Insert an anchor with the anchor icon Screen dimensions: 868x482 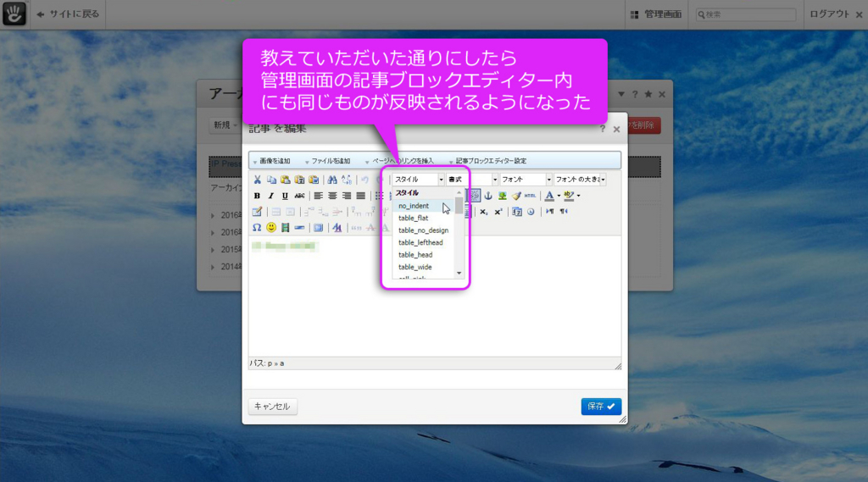(488, 196)
